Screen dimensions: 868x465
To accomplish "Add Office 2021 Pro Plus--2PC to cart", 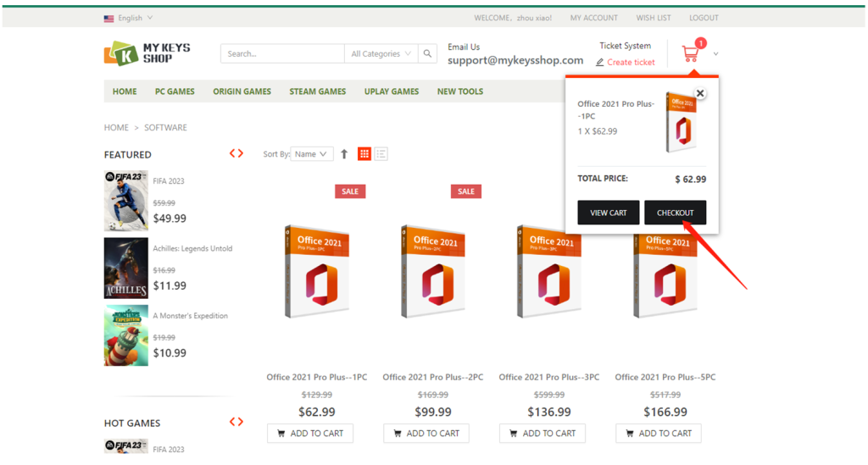I will pos(426,434).
